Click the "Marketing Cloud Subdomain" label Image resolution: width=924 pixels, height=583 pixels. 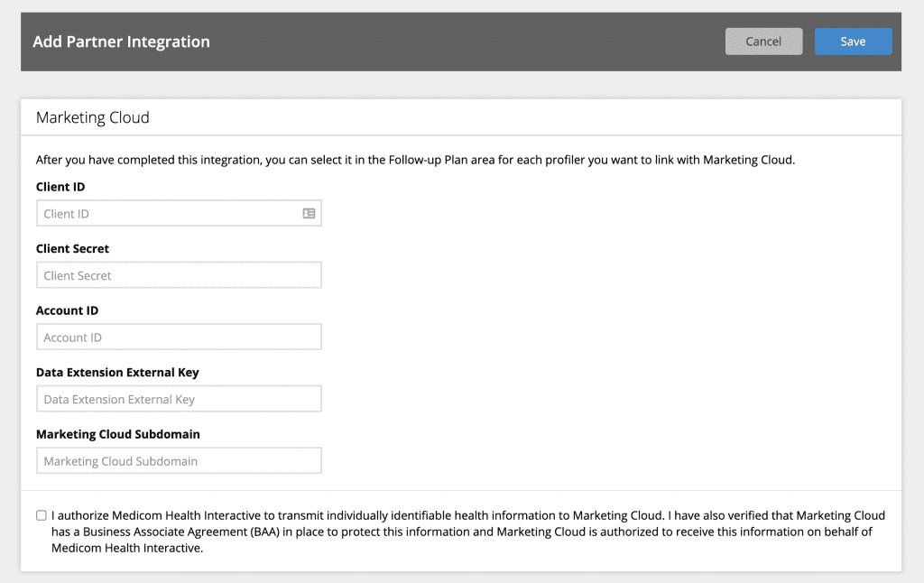pos(118,434)
